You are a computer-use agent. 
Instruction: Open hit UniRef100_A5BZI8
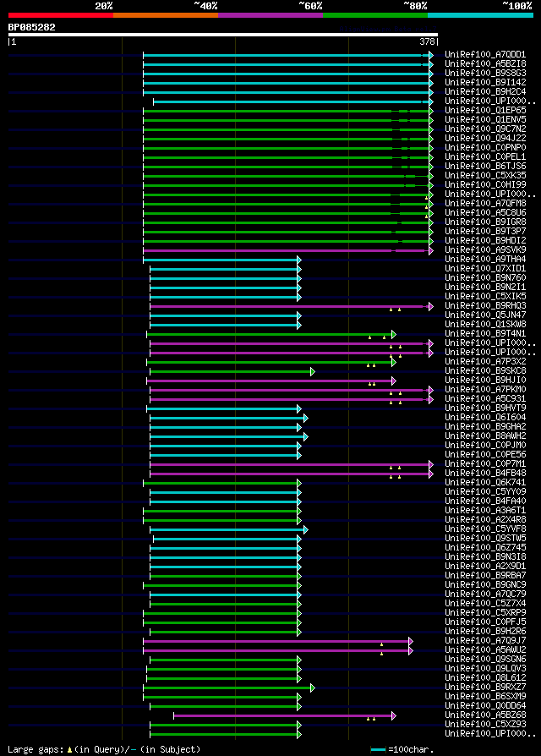click(x=485, y=64)
